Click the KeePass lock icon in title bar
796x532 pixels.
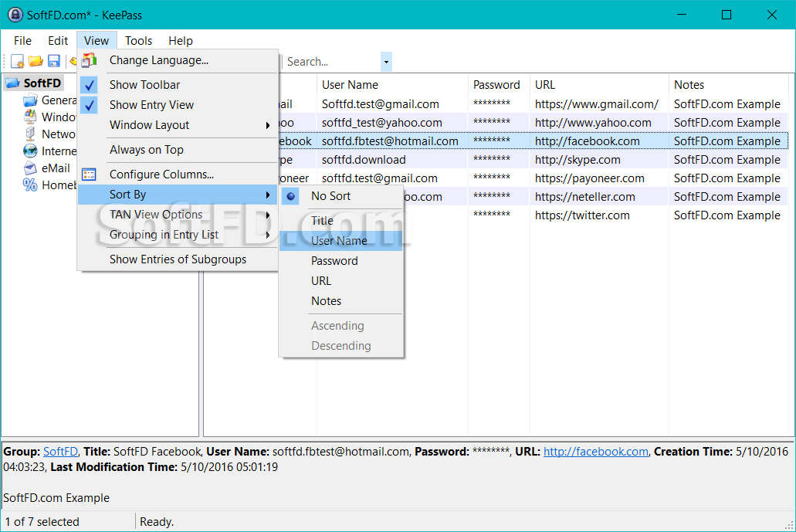15,15
